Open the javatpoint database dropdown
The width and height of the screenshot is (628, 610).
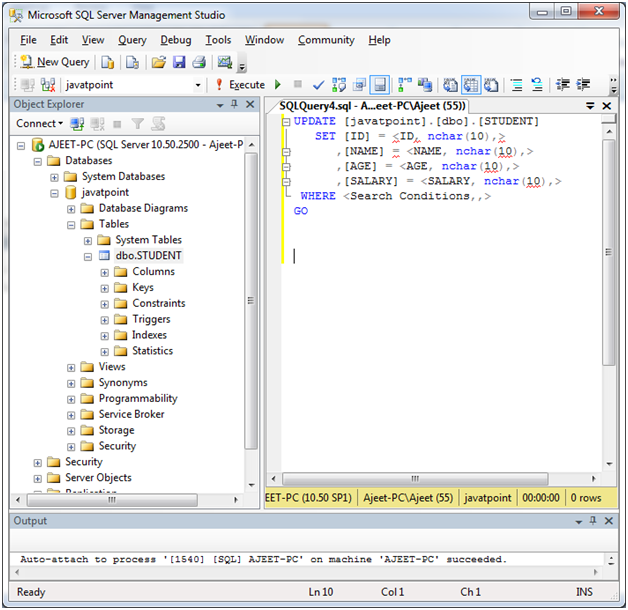point(197,85)
